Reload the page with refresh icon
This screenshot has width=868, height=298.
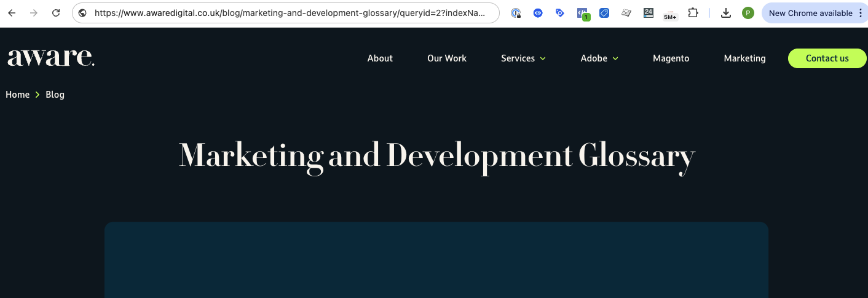(x=56, y=13)
